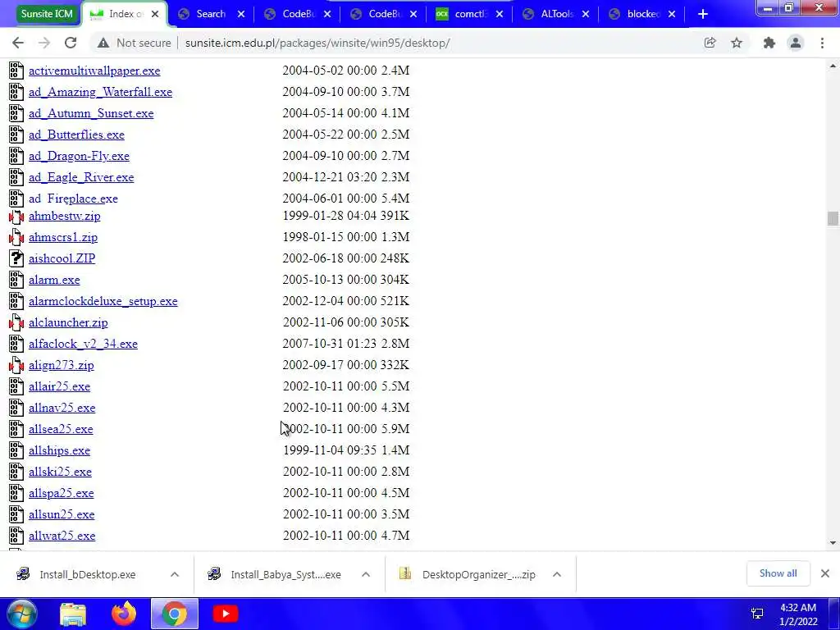Close the downloads bar
Image resolution: width=840 pixels, height=630 pixels.
pyautogui.click(x=825, y=573)
